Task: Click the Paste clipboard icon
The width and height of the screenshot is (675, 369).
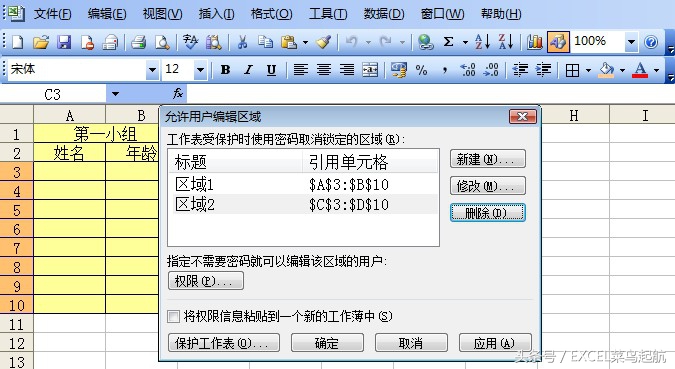Action: 289,42
